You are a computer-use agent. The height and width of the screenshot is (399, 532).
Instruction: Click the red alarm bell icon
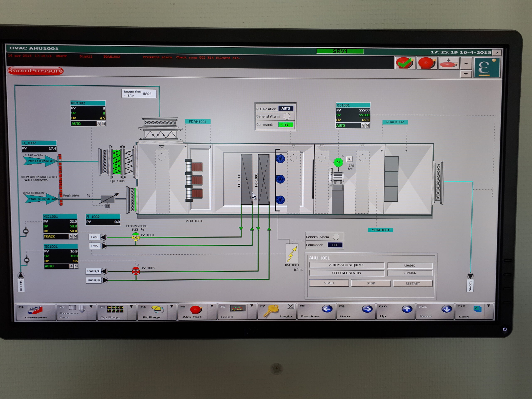click(x=427, y=64)
